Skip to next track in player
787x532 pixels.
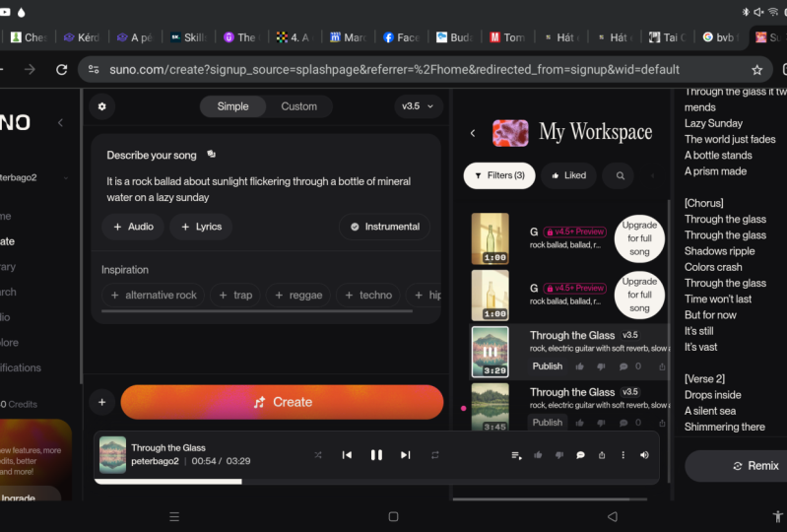pyautogui.click(x=406, y=455)
